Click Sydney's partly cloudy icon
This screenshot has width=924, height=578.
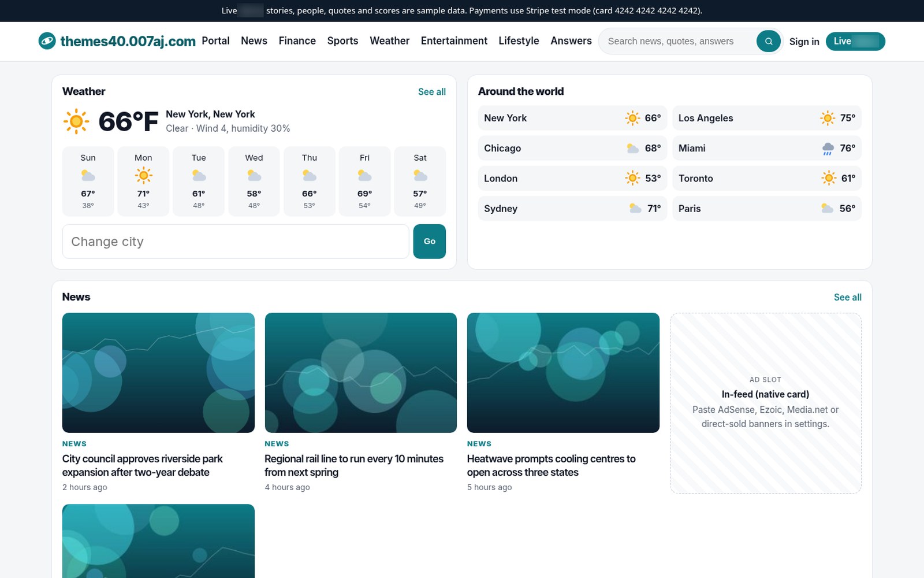tap(635, 208)
